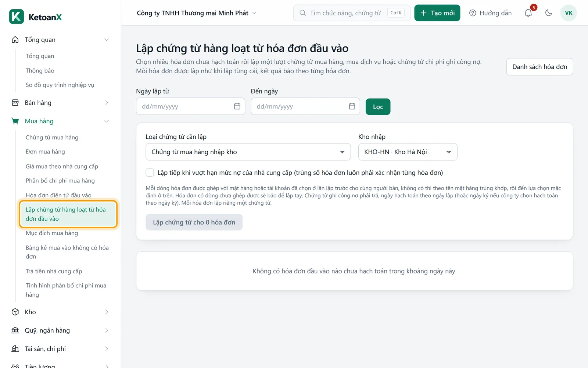Open Sơ đồ quy trình nghiệp vụ

[60, 85]
